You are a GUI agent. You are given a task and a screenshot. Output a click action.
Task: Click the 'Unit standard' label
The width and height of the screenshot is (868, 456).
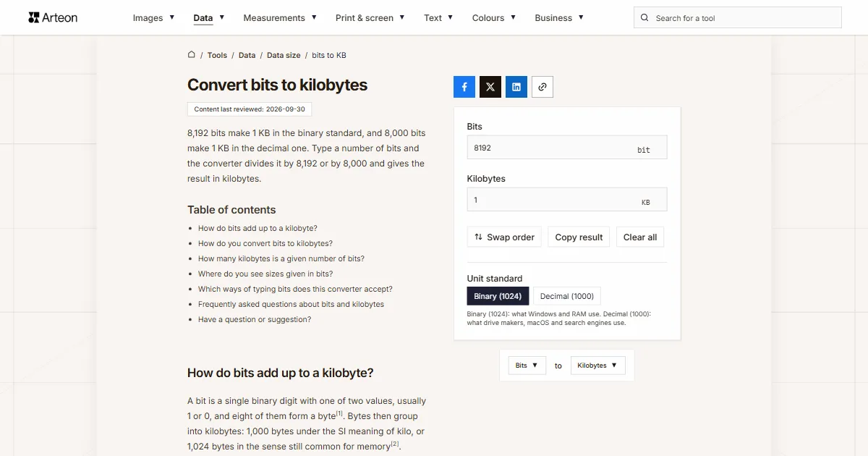click(495, 278)
